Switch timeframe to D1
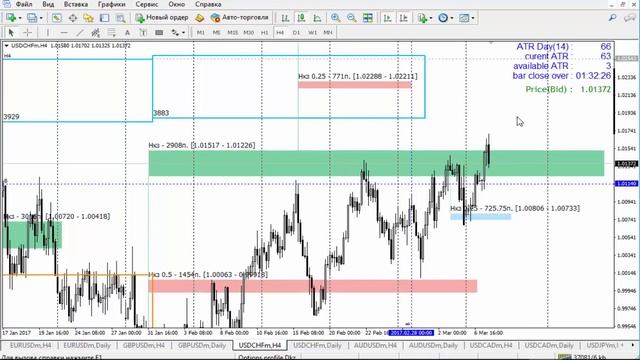Image resolution: width=640 pixels, height=360 pixels. pyautogui.click(x=296, y=32)
